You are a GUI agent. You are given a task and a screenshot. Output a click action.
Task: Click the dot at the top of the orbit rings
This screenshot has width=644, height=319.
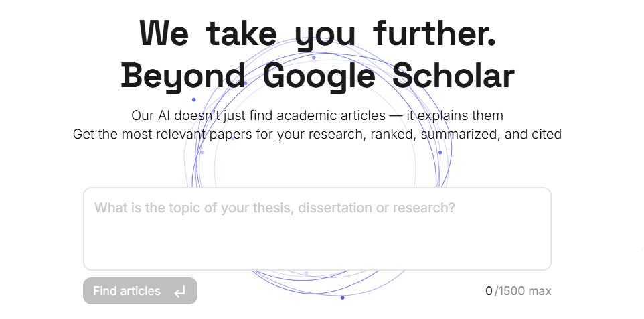[314, 58]
